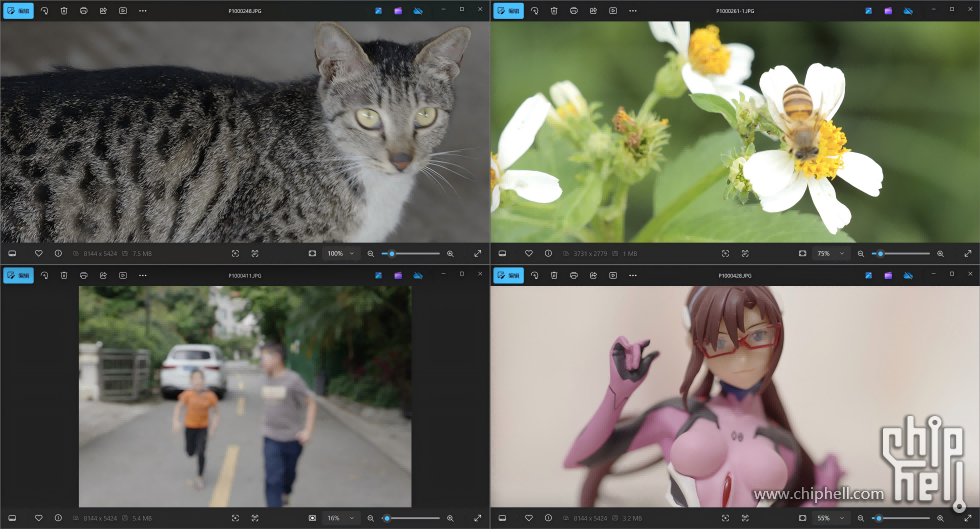This screenshot has height=529, width=980.
Task: Toggle filmstrip view in running kids window
Action: point(12,518)
